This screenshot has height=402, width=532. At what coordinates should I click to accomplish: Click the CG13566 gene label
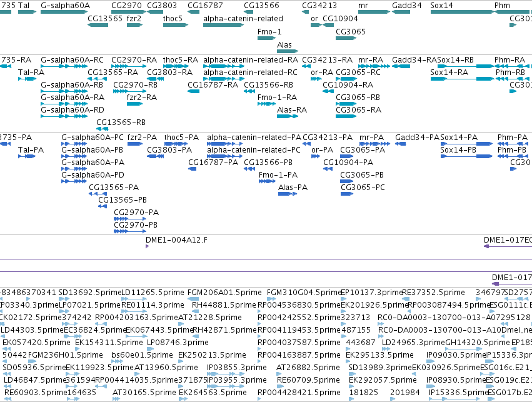pos(261,6)
